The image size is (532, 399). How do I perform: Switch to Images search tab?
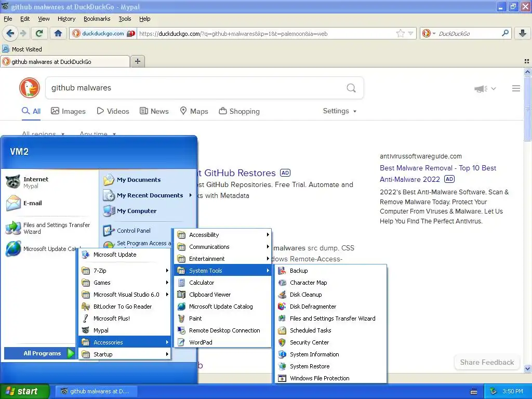click(68, 111)
